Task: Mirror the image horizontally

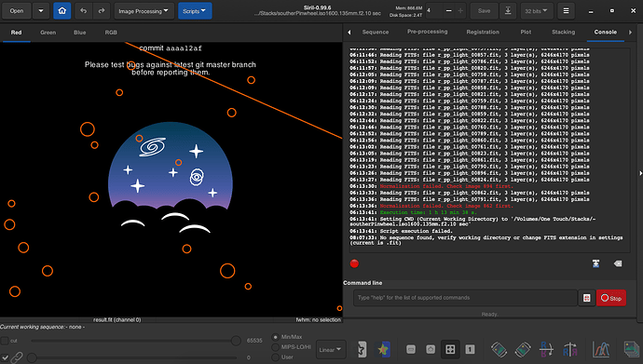Action: [570, 349]
